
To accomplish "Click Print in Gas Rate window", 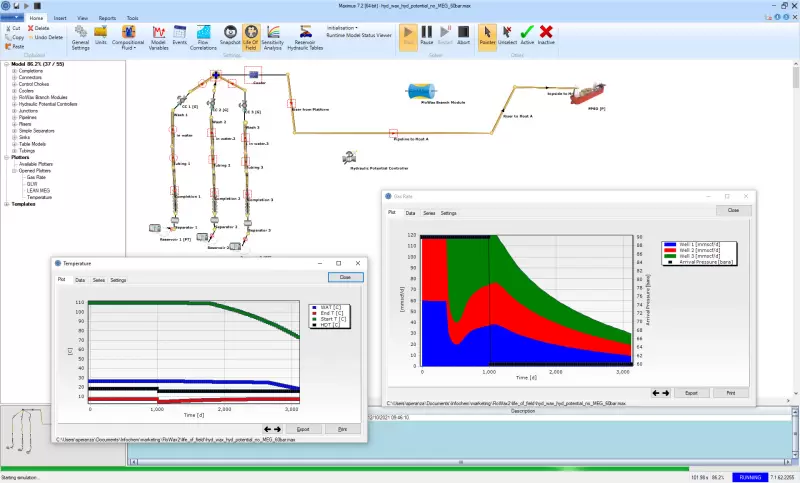I will [731, 393].
